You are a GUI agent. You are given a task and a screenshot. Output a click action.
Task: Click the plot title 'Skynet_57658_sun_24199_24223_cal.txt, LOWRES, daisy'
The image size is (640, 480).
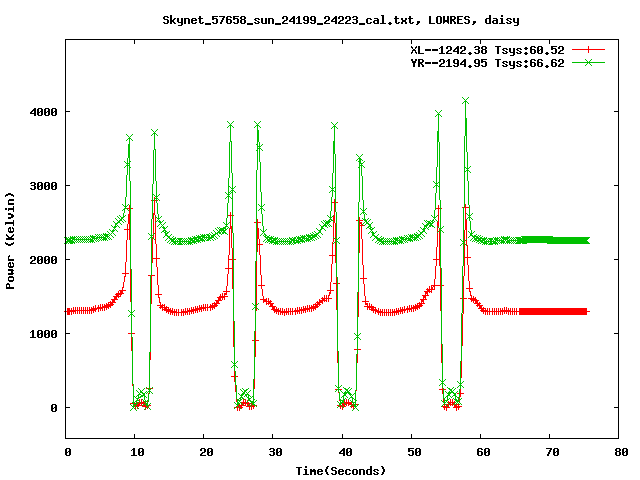[x=341, y=20]
